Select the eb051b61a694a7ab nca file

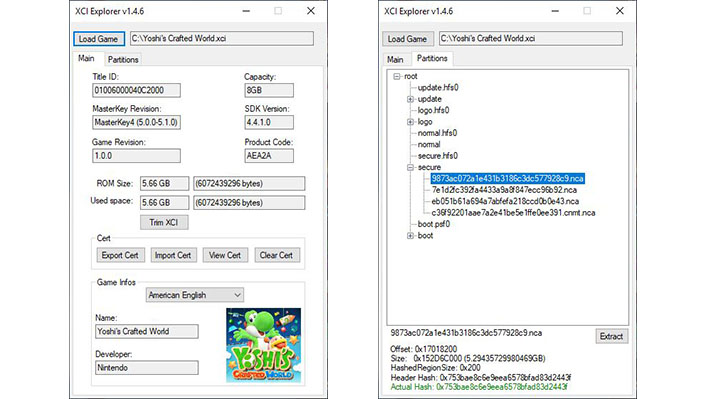(x=505, y=201)
